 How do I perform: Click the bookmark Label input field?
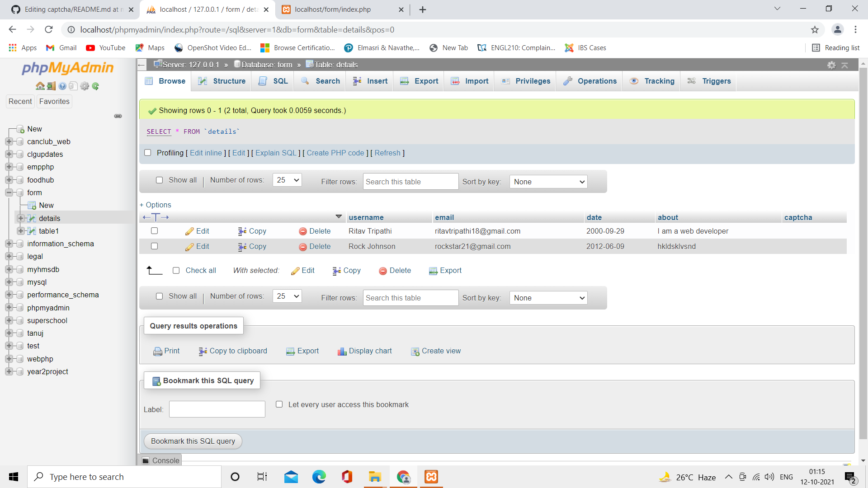(217, 409)
